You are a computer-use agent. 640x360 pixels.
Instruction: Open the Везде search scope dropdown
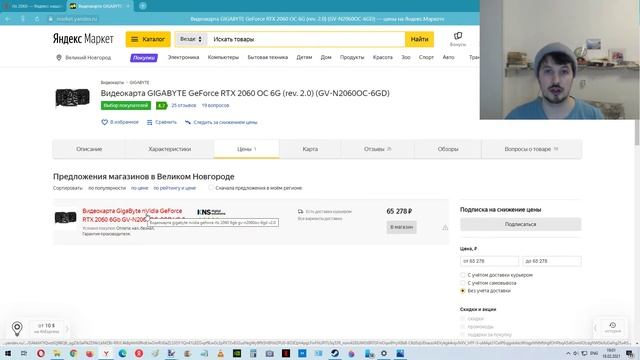click(191, 39)
